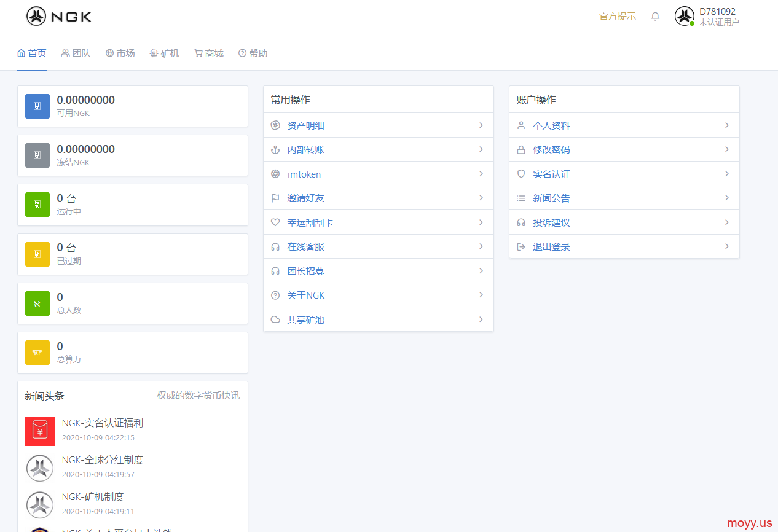Image resolution: width=778 pixels, height=532 pixels.
Task: Expand the imtoken row chevron
Action: click(x=481, y=174)
